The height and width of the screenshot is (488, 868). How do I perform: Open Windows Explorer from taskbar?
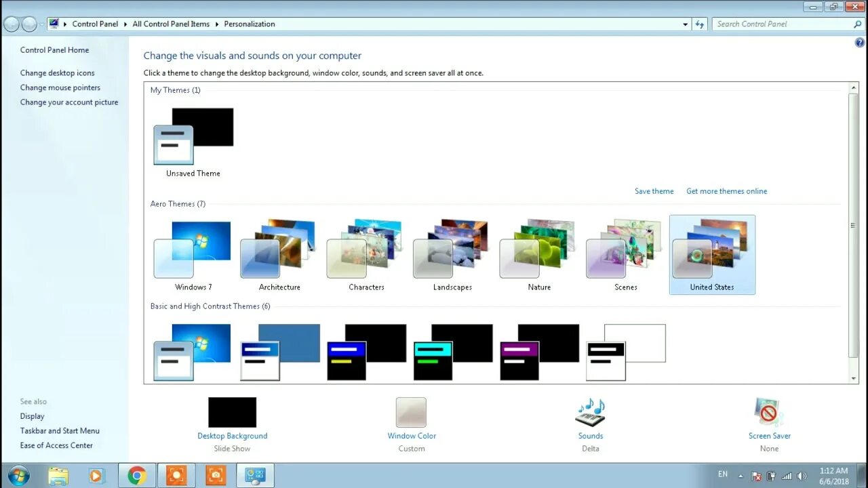pos(58,476)
